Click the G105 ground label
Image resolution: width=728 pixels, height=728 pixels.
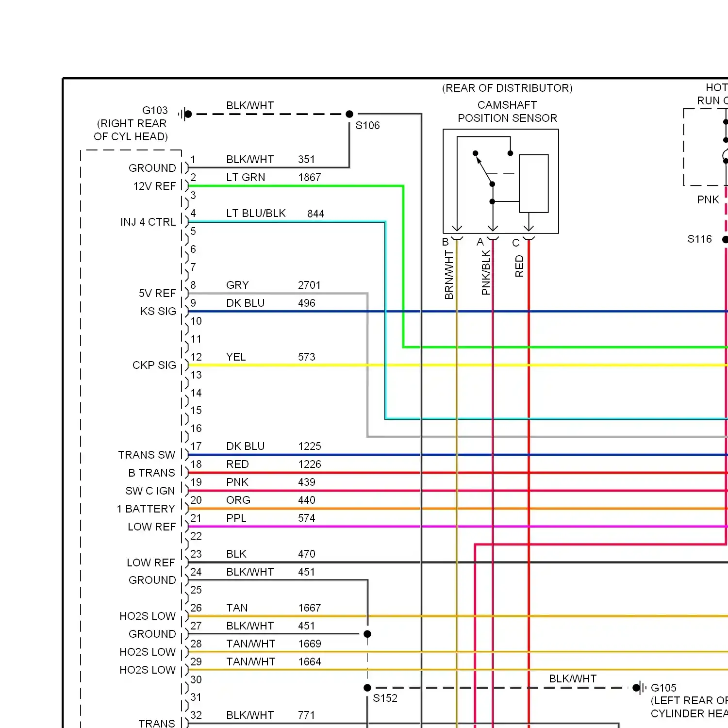[663, 688]
